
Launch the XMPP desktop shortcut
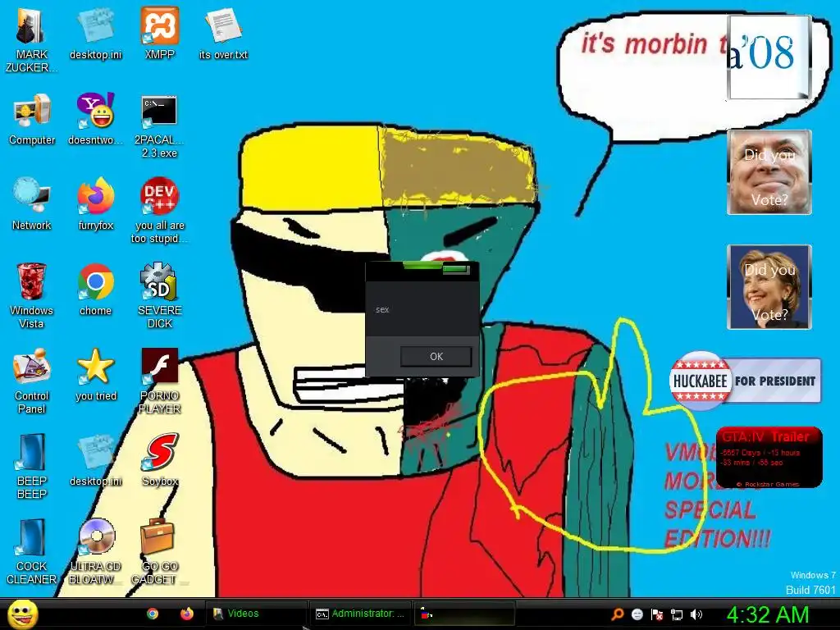pos(160,34)
